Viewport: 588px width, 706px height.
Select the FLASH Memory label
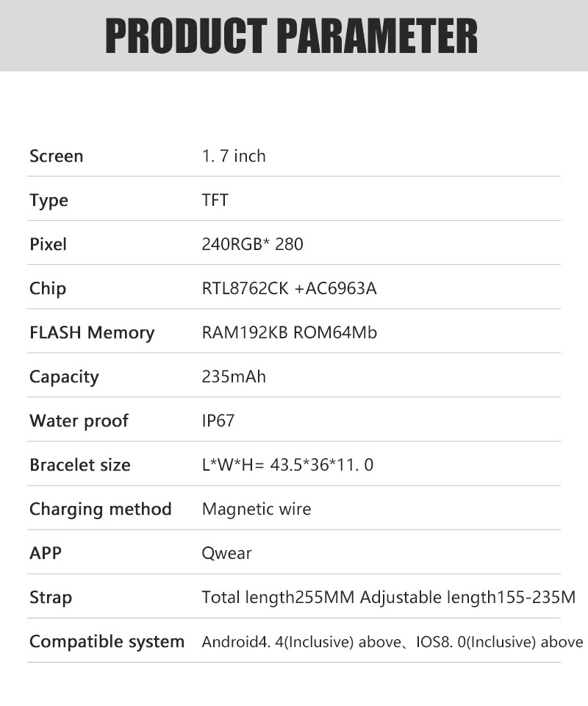(x=92, y=332)
